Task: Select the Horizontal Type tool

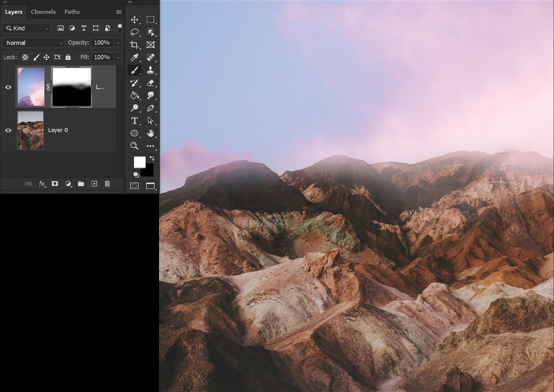Action: coord(135,121)
